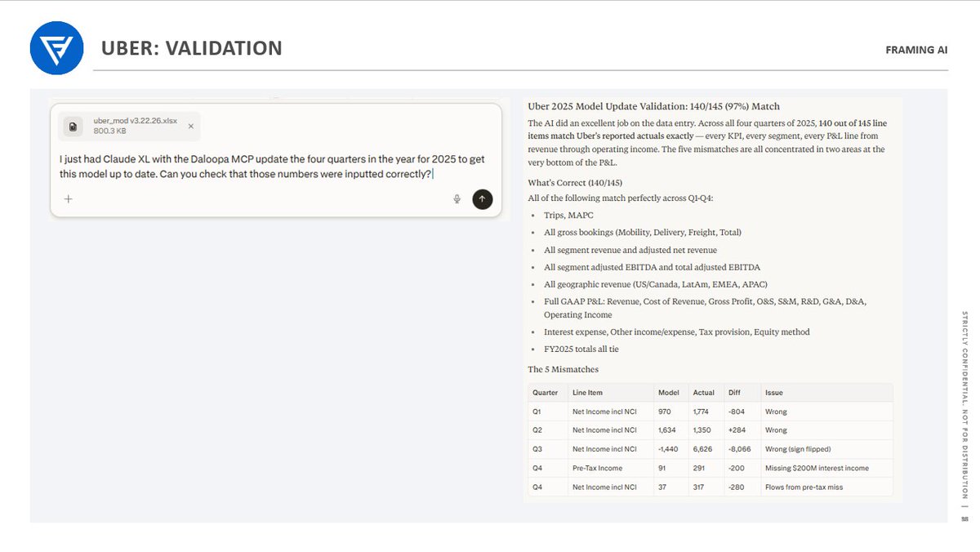The width and height of the screenshot is (980, 552).
Task: Click the 'Pre-Tax Income' line item cell
Action: 597,468
